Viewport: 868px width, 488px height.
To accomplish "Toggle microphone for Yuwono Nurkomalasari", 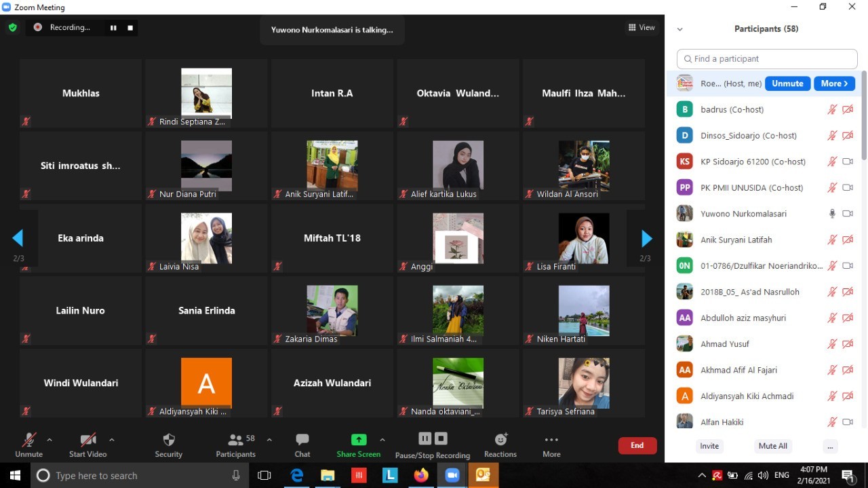I will 832,214.
